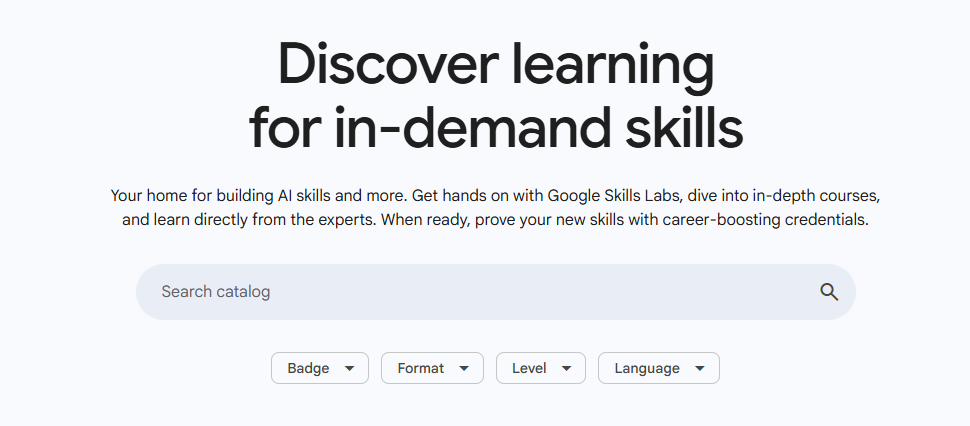Select the "Format" label text
970x426 pixels.
click(421, 368)
